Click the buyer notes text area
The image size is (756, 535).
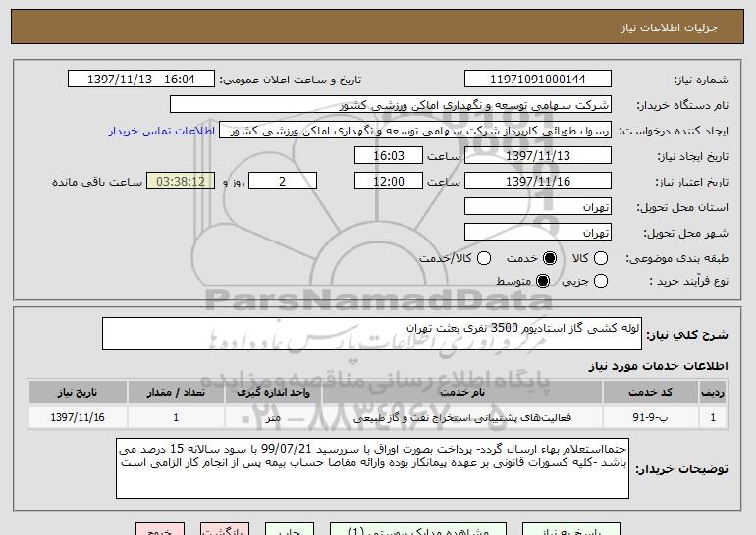(x=372, y=468)
